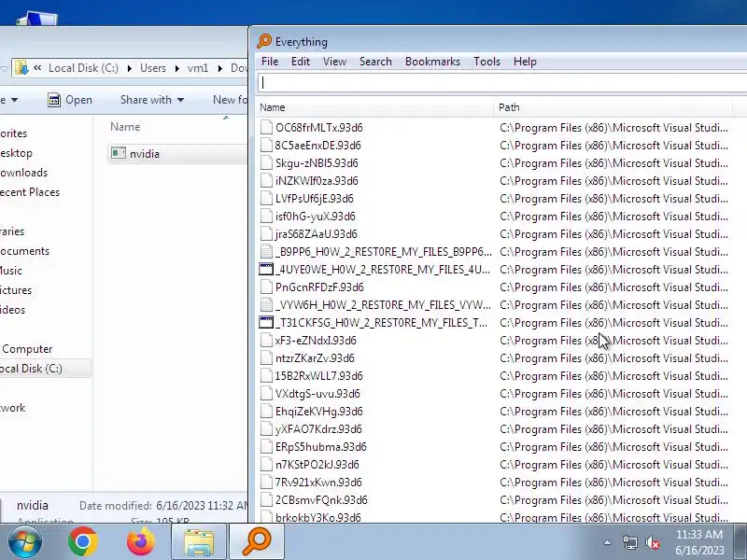Open the Share with dropdown in Explorer
747x560 pixels.
tap(152, 100)
